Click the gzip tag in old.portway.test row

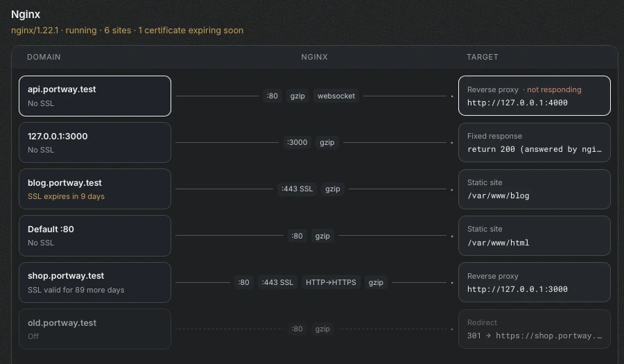coord(322,329)
